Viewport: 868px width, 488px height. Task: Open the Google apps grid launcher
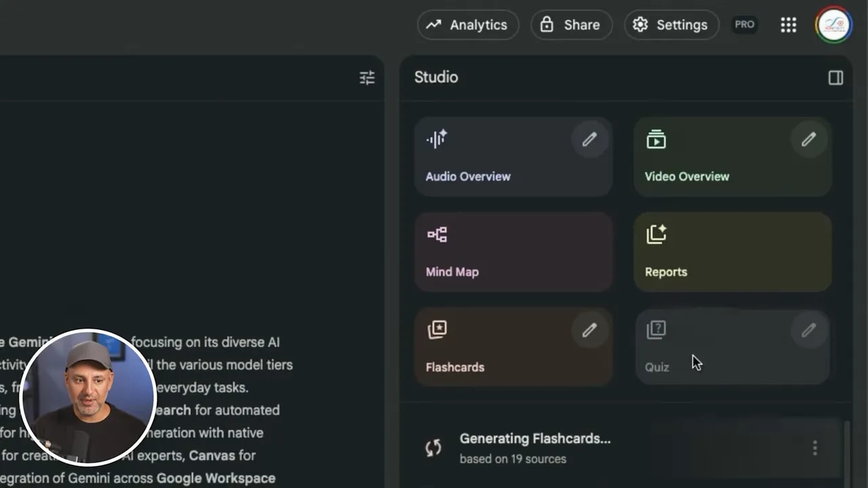(x=788, y=24)
